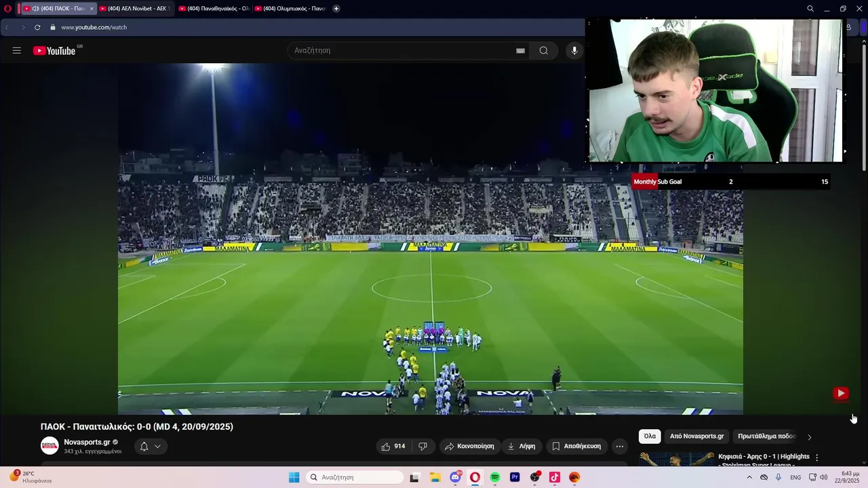This screenshot has height=488, width=868.
Task: Open volume control speaker icon in tray
Action: pos(823,477)
